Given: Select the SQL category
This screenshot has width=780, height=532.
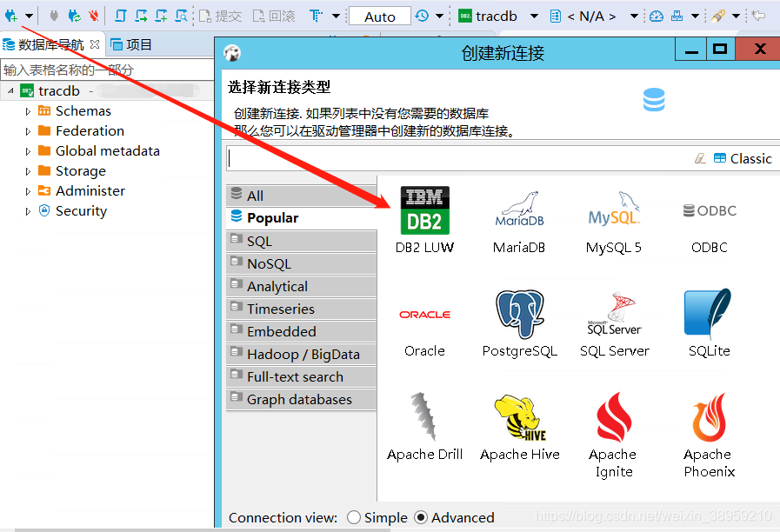Looking at the screenshot, I should pos(302,241).
